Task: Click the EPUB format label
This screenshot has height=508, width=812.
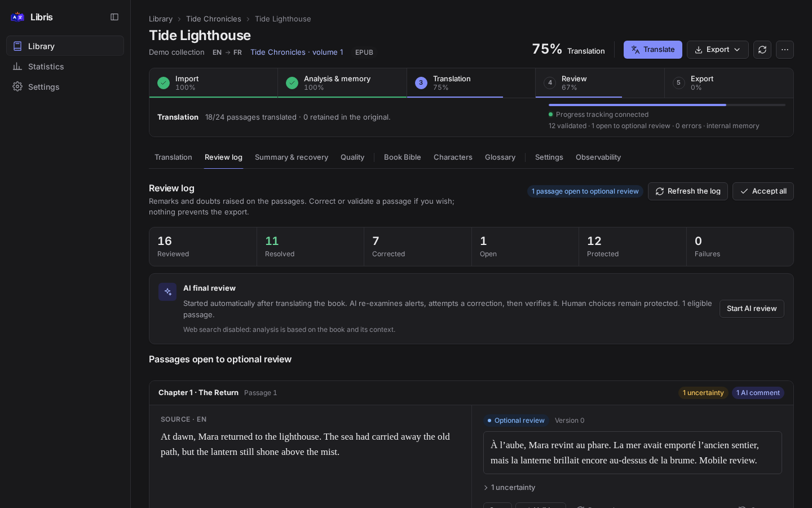Action: 364,52
